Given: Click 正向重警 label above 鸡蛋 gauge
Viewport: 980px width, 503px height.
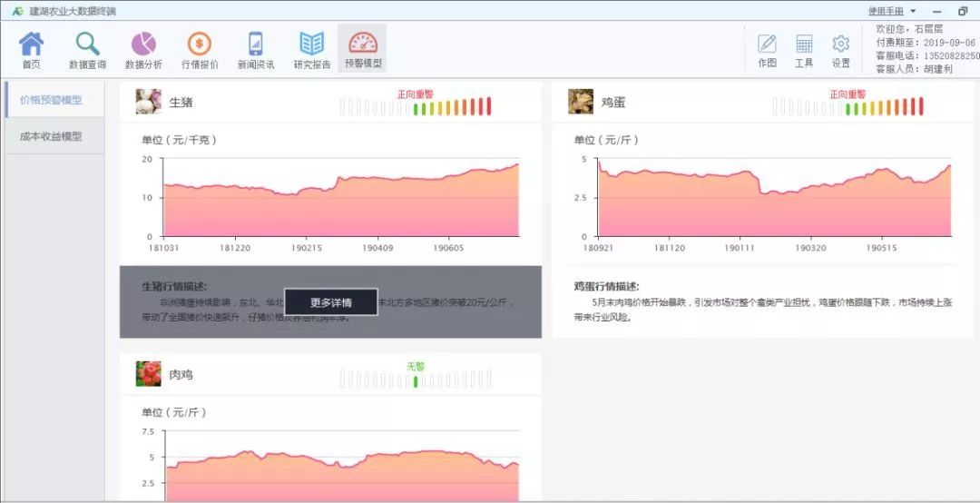Looking at the screenshot, I should 848,94.
